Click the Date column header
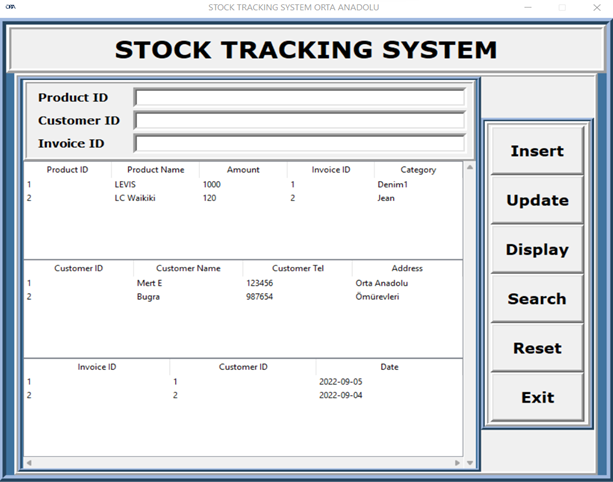This screenshot has height=482, width=613. pyautogui.click(x=389, y=367)
